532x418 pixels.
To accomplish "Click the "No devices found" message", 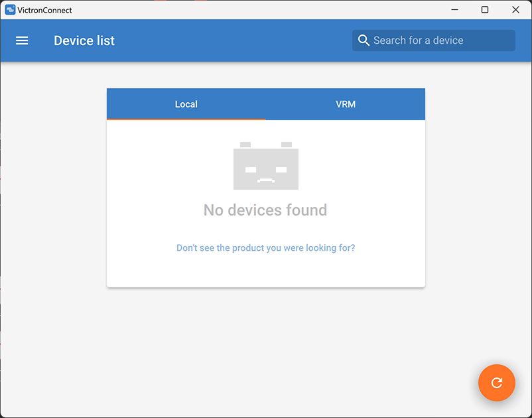I will [x=265, y=210].
